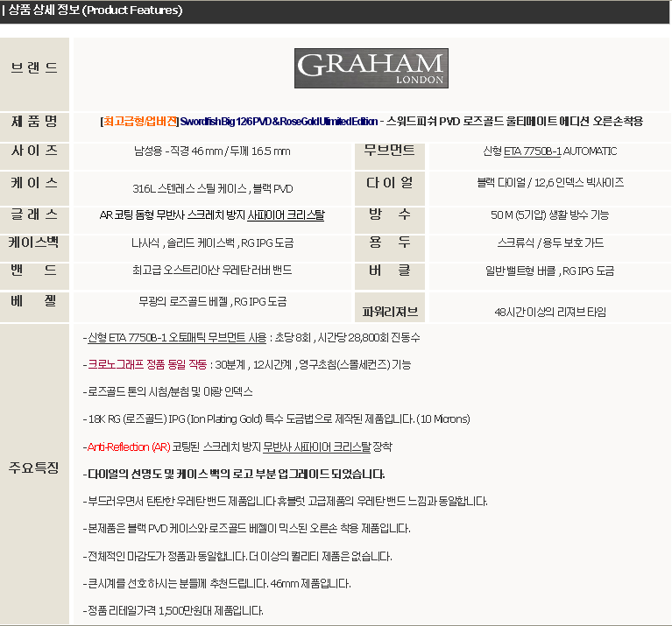Click '나사식, 솔리드 케이스백, RG IPG 도금' value
672x626 pixels.
tap(213, 243)
